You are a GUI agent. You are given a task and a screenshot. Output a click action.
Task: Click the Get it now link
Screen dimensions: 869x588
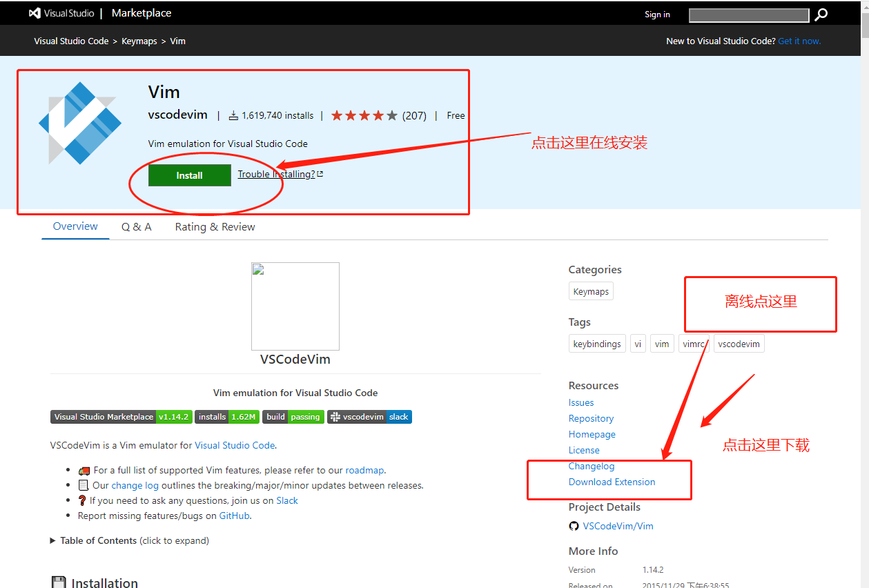tap(799, 41)
